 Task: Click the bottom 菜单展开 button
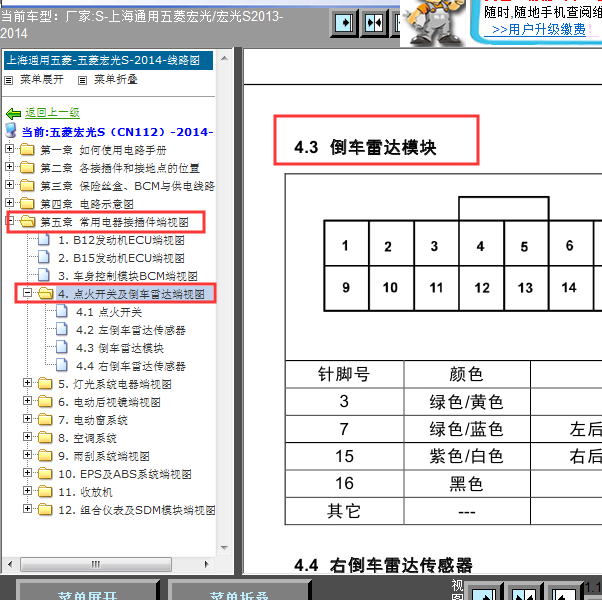pos(88,592)
